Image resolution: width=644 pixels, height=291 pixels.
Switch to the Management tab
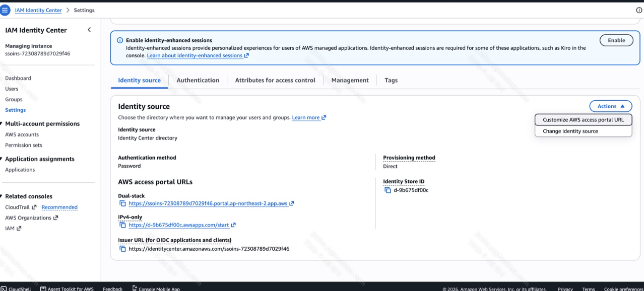coord(350,80)
